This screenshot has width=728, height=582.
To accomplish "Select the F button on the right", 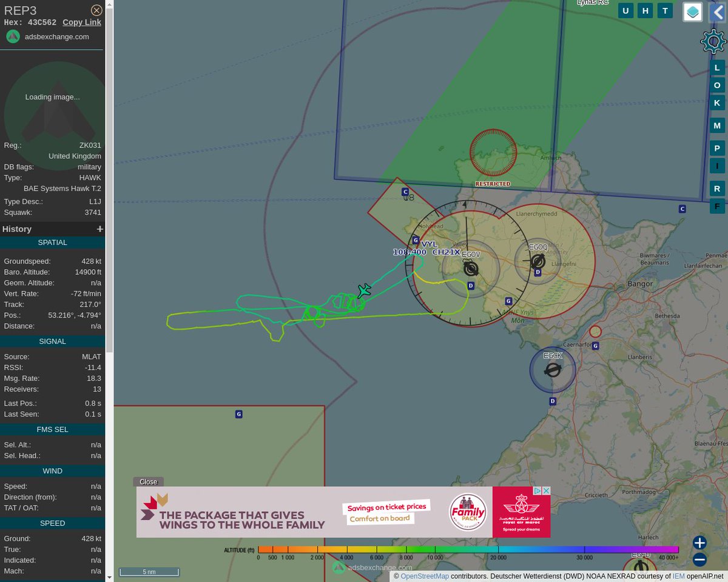I will (717, 206).
